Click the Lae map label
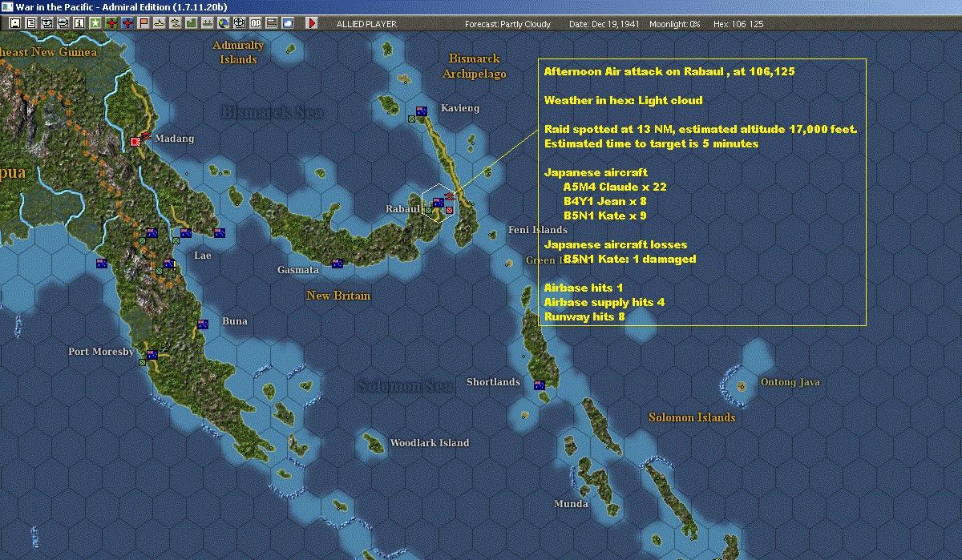 [x=203, y=256]
